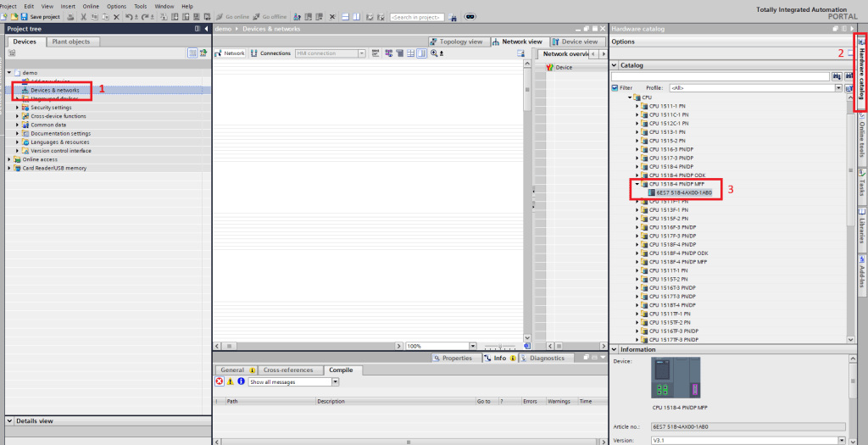The height and width of the screenshot is (445, 868).
Task: Click the split editor horizontally icon
Action: [x=346, y=17]
